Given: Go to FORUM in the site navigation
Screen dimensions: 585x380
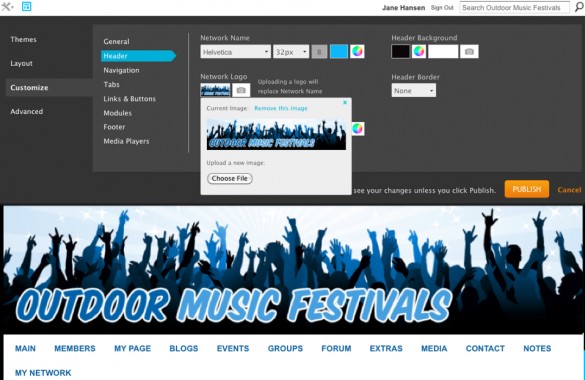Looking at the screenshot, I should (336, 348).
